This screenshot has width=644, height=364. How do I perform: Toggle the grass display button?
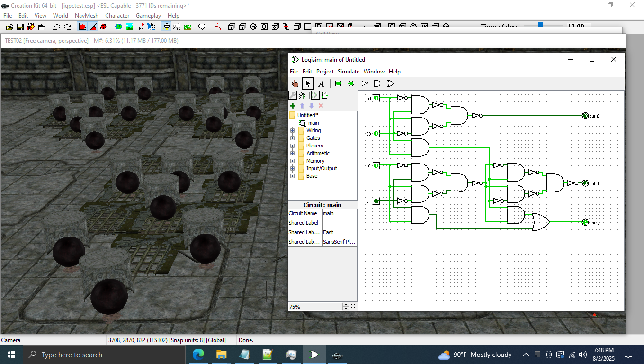coord(188,27)
